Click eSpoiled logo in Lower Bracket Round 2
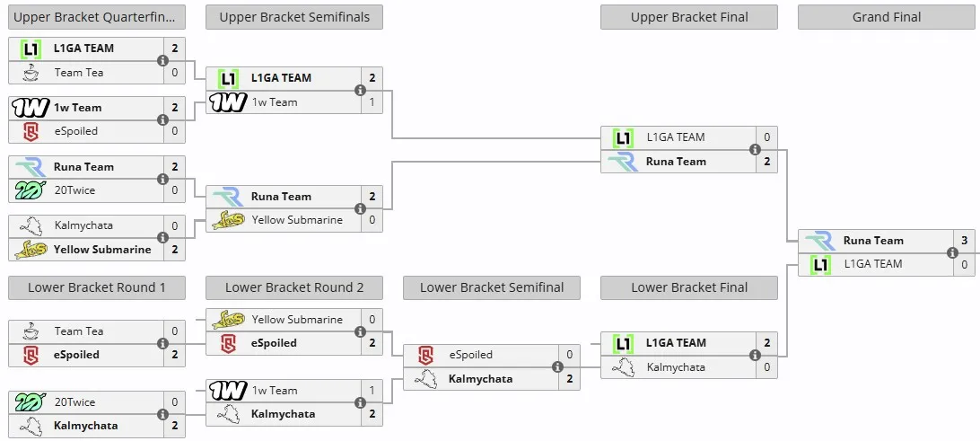Screen dimensions: 980x441 tap(228, 343)
